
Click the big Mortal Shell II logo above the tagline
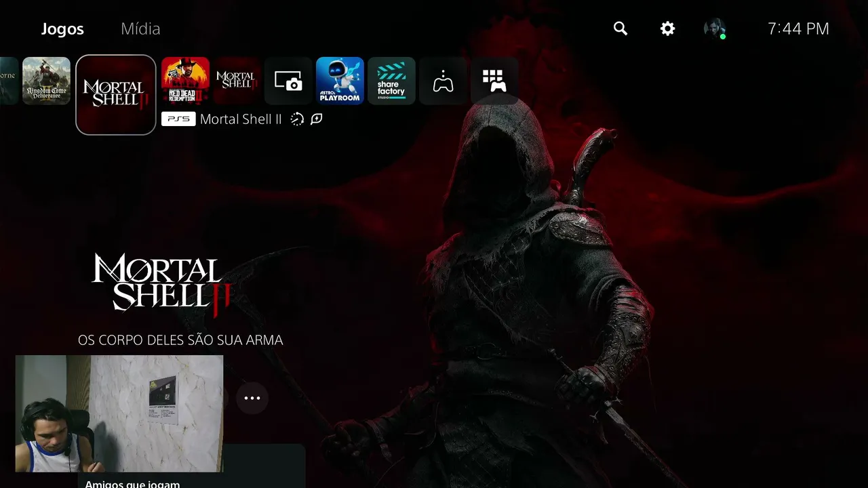[161, 285]
